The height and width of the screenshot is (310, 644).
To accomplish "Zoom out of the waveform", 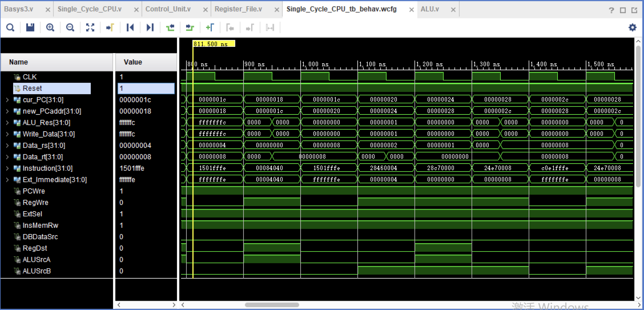I will (x=70, y=27).
